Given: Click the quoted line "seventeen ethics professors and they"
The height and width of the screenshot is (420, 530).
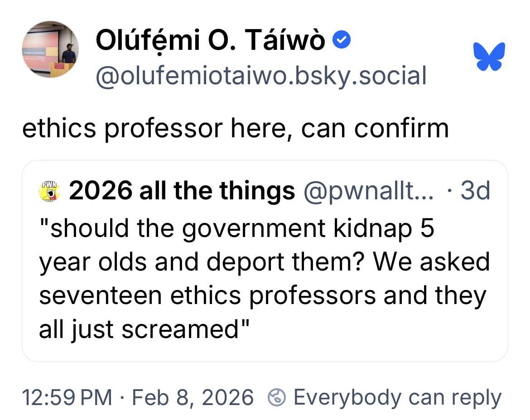Looking at the screenshot, I should 262,295.
